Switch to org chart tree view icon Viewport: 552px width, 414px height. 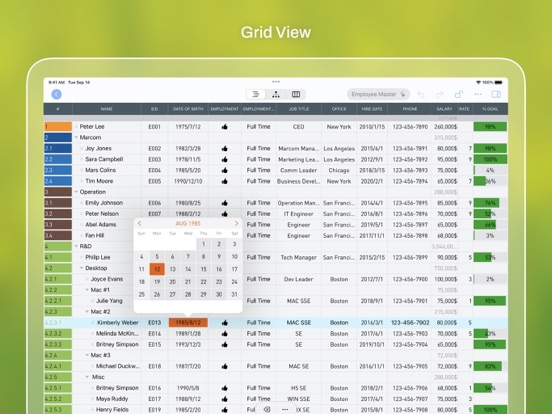276,94
